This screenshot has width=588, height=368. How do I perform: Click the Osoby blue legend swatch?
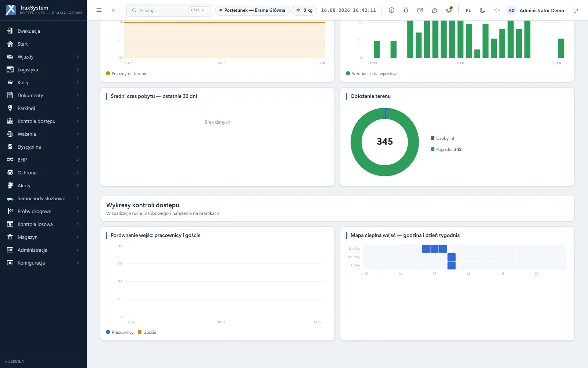[433, 138]
